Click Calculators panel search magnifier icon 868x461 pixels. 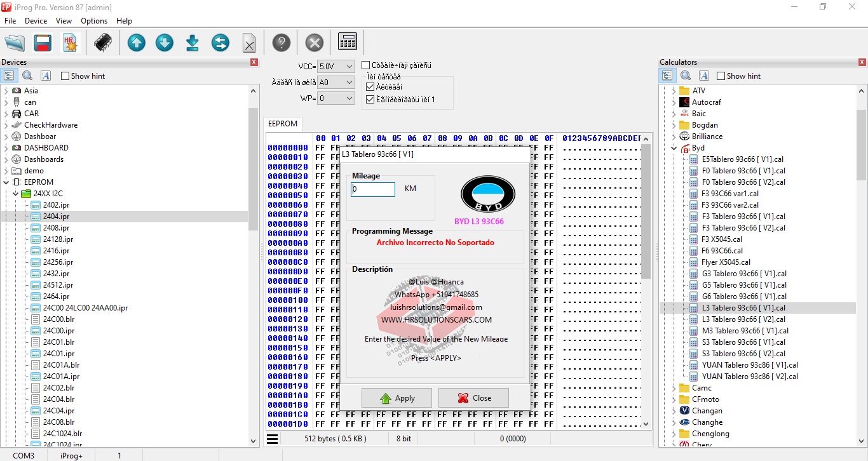pos(686,76)
